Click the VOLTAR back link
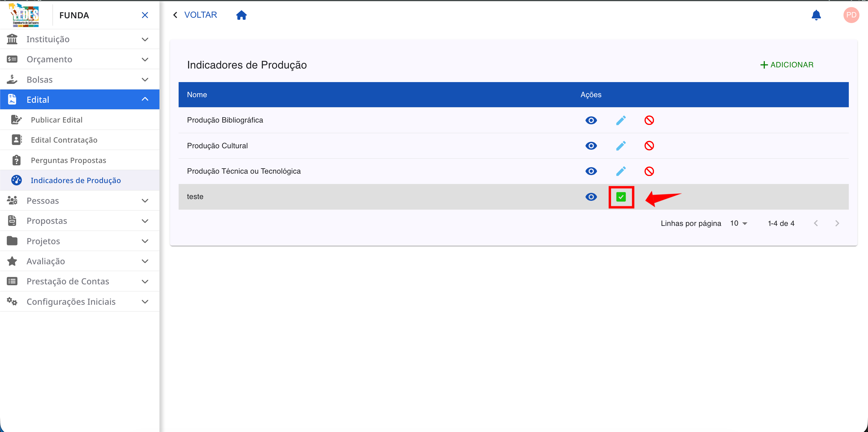The image size is (868, 432). click(x=195, y=15)
